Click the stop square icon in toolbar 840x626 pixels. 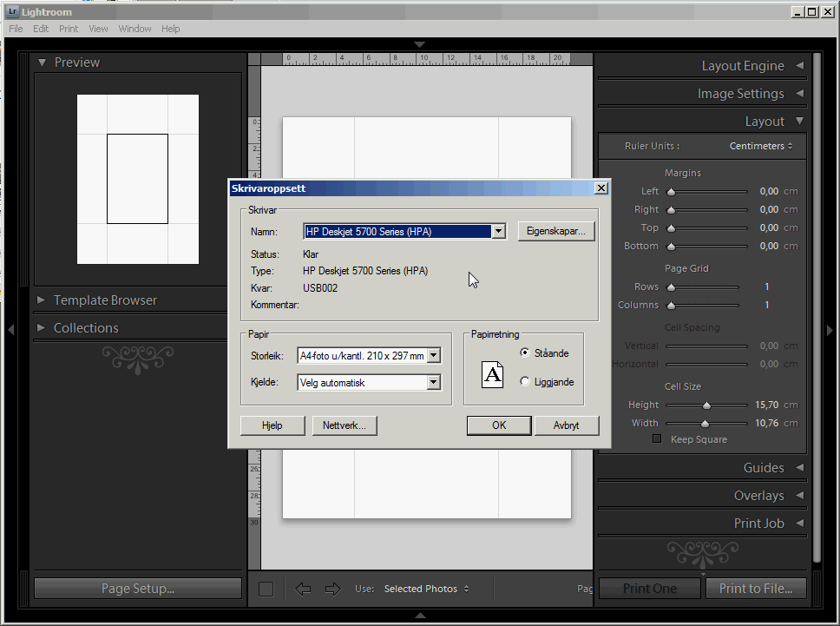click(266, 589)
